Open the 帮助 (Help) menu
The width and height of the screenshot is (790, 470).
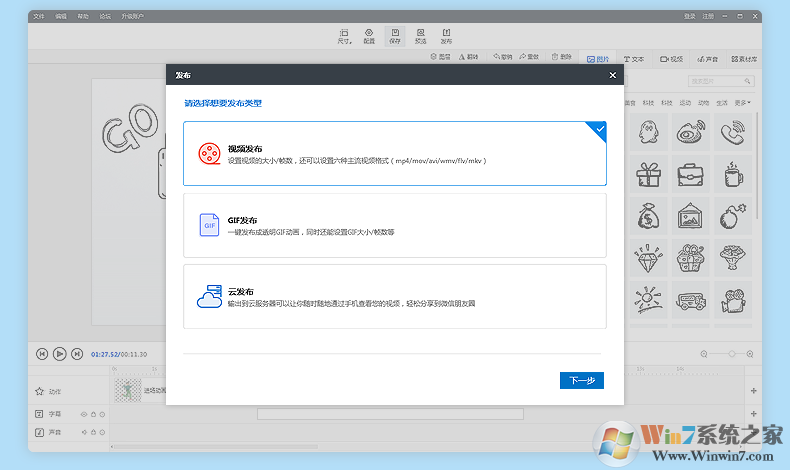[x=83, y=16]
